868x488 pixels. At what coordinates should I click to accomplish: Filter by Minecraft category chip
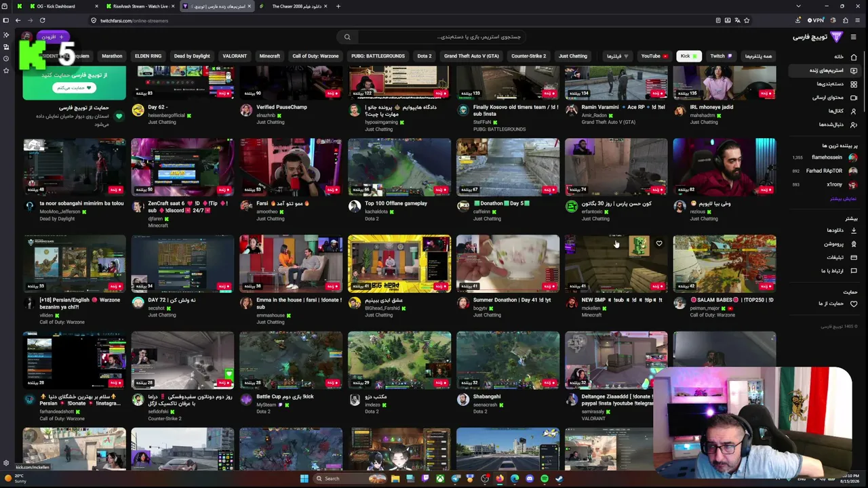269,56
